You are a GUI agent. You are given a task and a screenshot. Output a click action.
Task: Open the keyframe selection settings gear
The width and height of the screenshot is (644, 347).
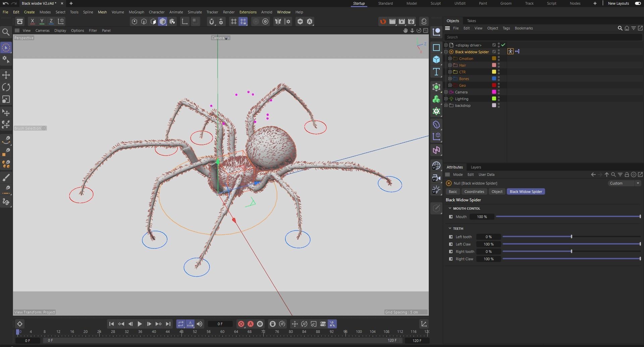coord(260,324)
